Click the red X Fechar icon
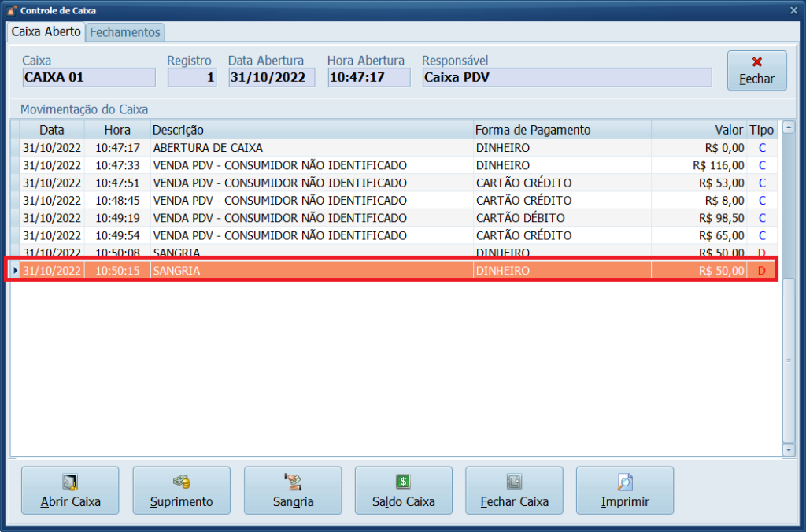Image resolution: width=806 pixels, height=532 pixels. 756,62
